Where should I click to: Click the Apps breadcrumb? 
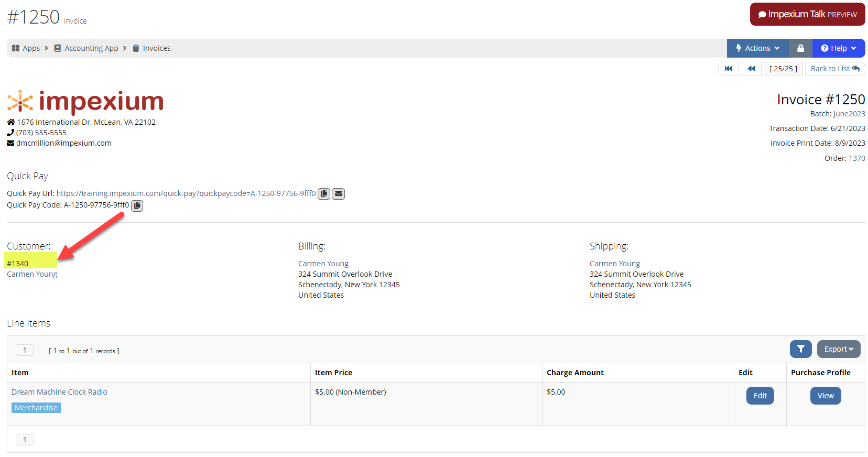tap(31, 48)
